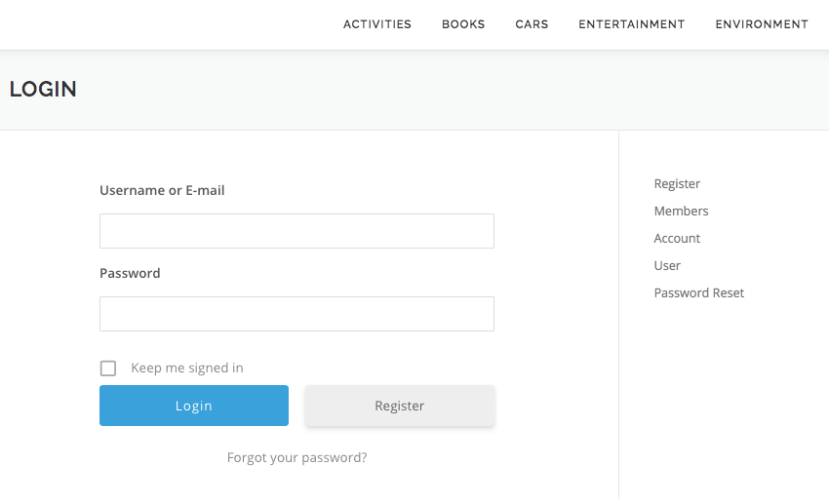Open the Password Reset sidebar link
Image resolution: width=829 pixels, height=504 pixels.
click(699, 293)
